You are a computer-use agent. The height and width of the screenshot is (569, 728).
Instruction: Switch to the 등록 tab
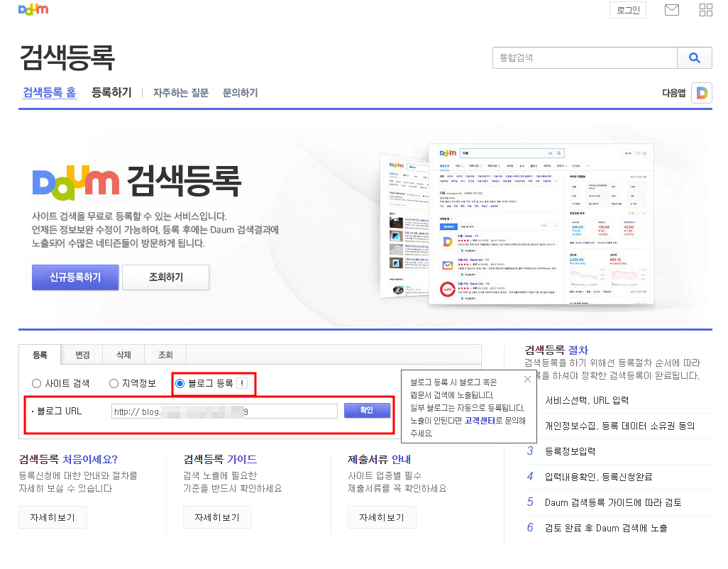pyautogui.click(x=40, y=355)
